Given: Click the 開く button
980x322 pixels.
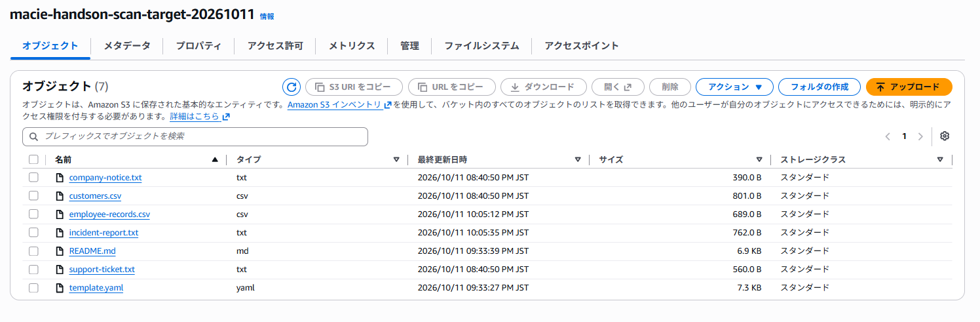Looking at the screenshot, I should (x=618, y=87).
